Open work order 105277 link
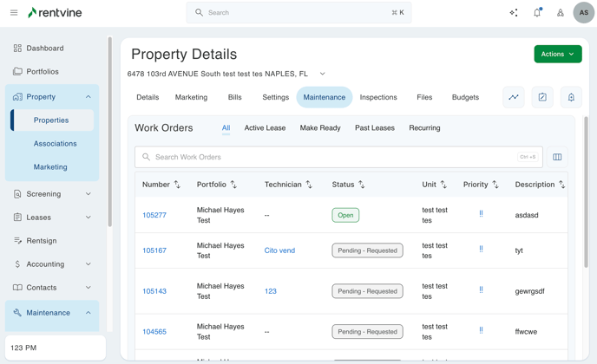This screenshot has height=364, width=597. click(154, 215)
